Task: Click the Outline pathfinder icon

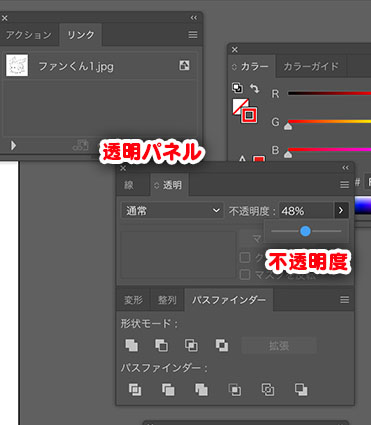Action: [268, 389]
